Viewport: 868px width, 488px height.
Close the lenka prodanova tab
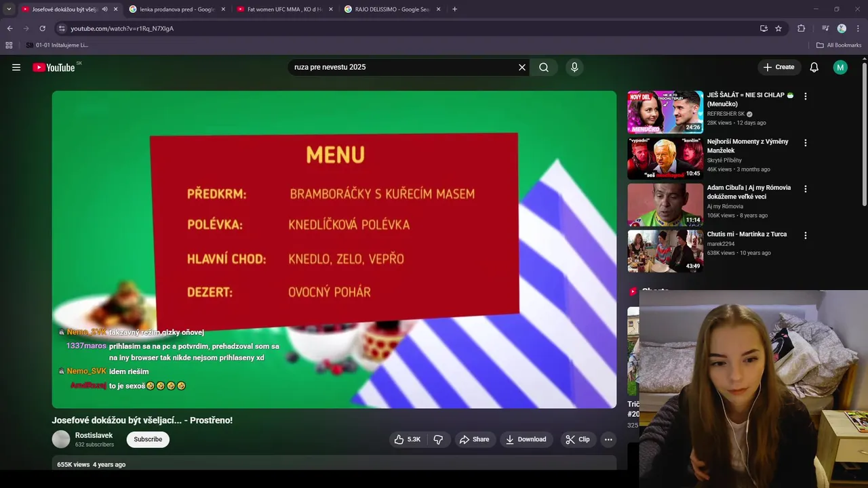(x=223, y=9)
